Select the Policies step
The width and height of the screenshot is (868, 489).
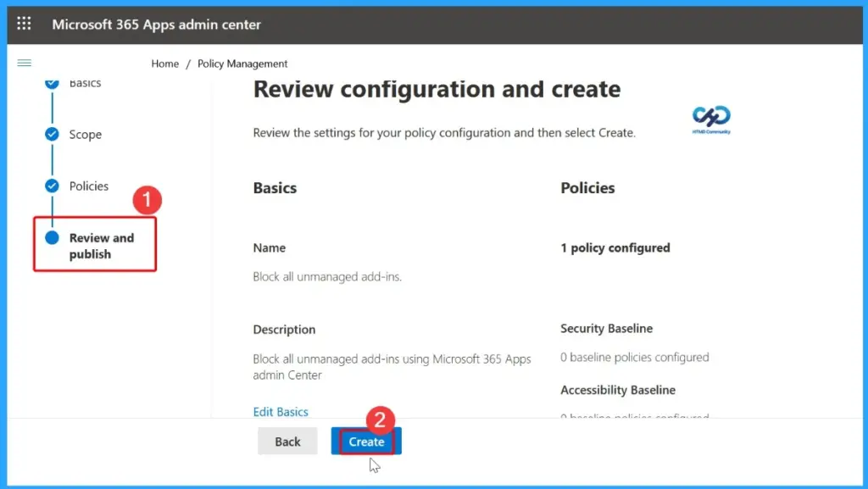(88, 186)
